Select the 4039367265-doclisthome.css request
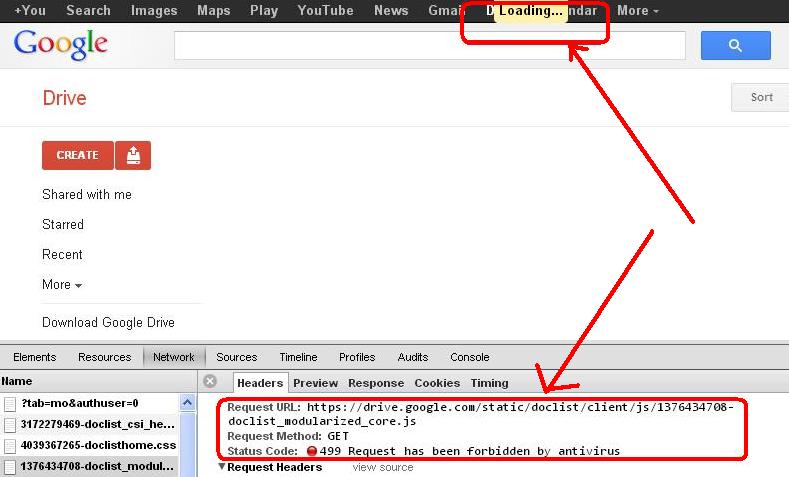This screenshot has width=789, height=477. [x=98, y=445]
